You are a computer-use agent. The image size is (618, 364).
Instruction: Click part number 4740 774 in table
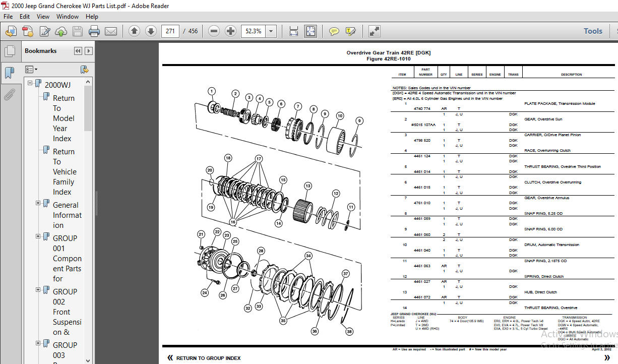pyautogui.click(x=422, y=109)
